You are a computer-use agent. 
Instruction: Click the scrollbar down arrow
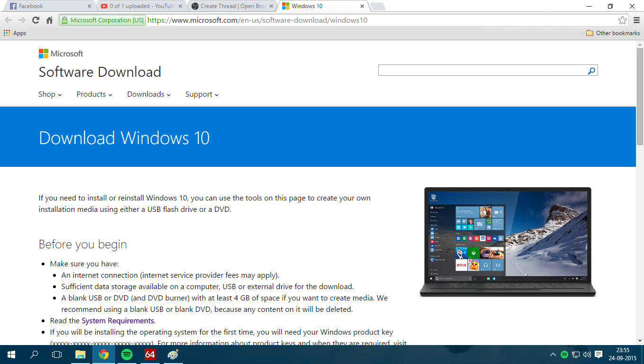point(640,341)
